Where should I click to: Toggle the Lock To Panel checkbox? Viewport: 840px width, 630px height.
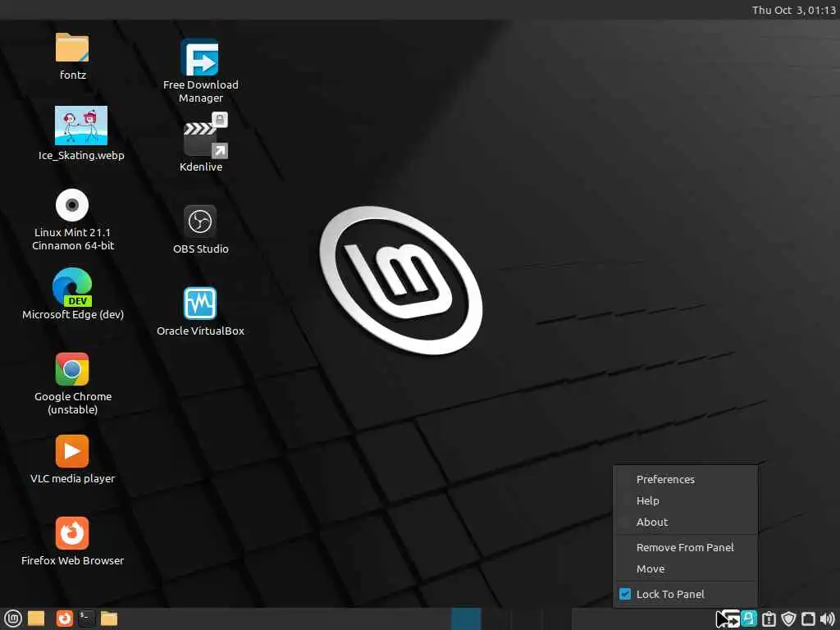(624, 594)
